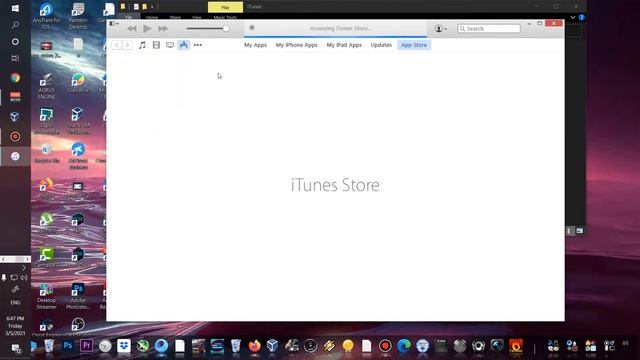Open Desktop Streamer desktop shortcut

coord(46,297)
